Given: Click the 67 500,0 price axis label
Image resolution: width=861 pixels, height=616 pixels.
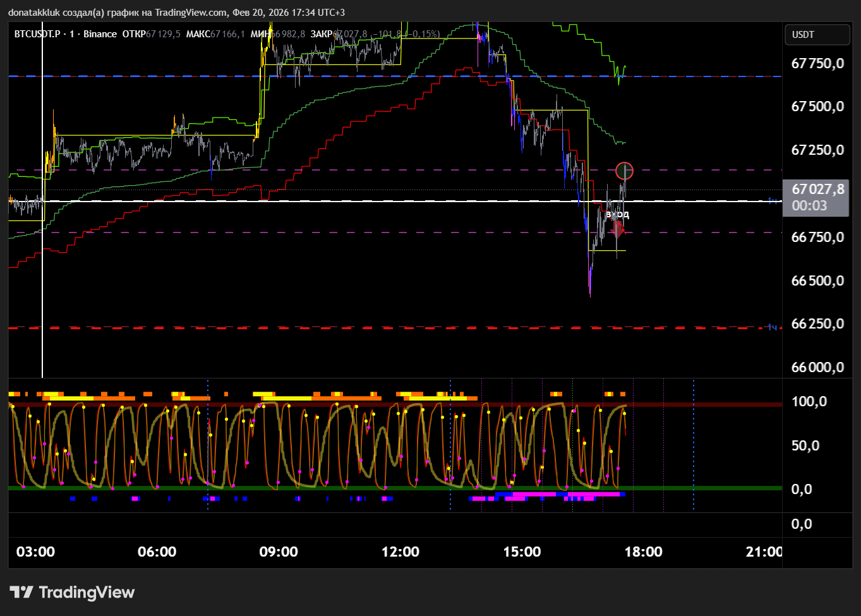Looking at the screenshot, I should point(817,106).
